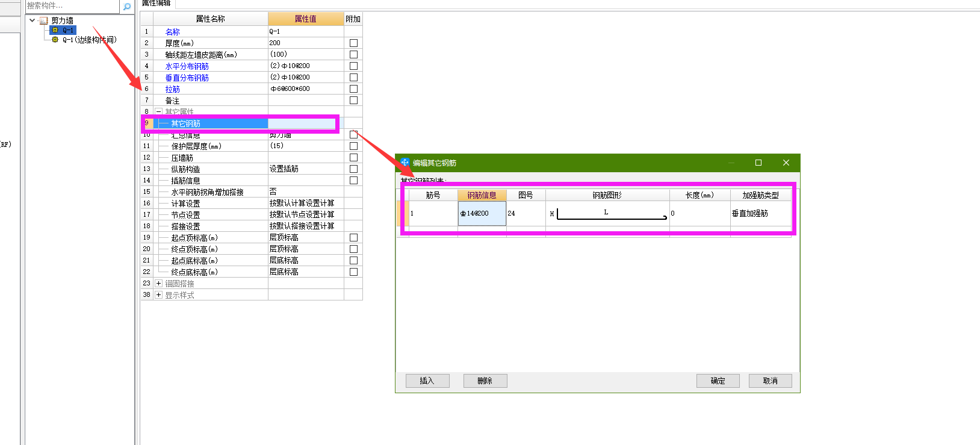Image resolution: width=980 pixels, height=445 pixels.
Task: Click the 起点底标高 value 层底标高
Action: click(306, 260)
